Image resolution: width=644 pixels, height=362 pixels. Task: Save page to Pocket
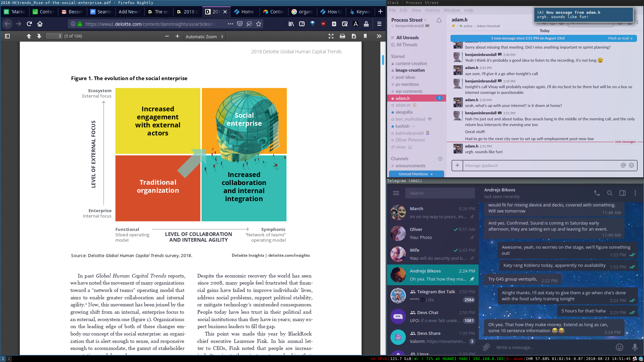(x=240, y=24)
